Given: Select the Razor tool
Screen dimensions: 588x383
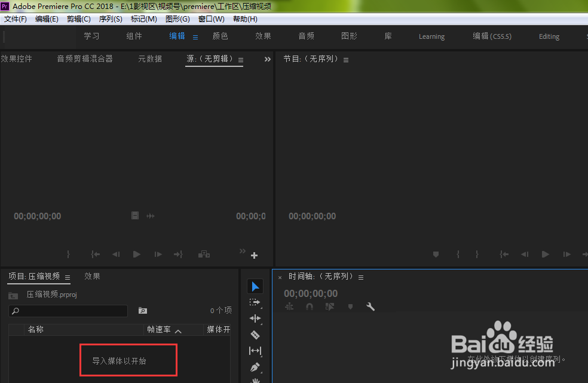Looking at the screenshot, I should click(x=255, y=335).
